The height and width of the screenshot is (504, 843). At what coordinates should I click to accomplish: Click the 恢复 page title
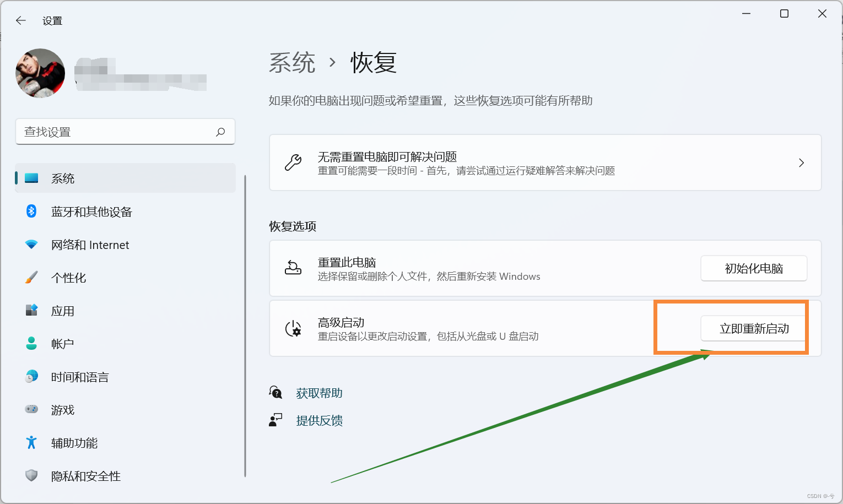[374, 62]
